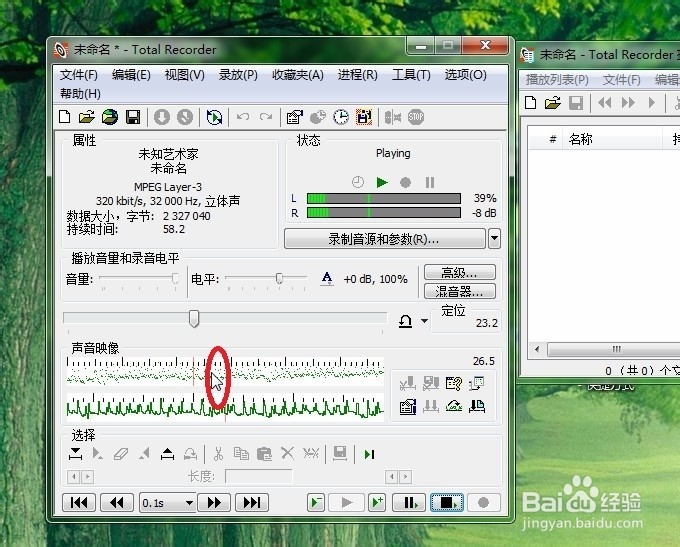This screenshot has height=547, width=680.
Task: Open URL with globe folder icon
Action: (110, 117)
